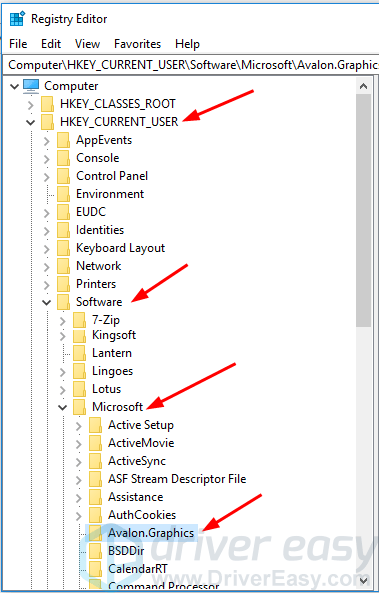The image size is (379, 593).
Task: Click the ActiveSync folder icon
Action: pyautogui.click(x=95, y=461)
